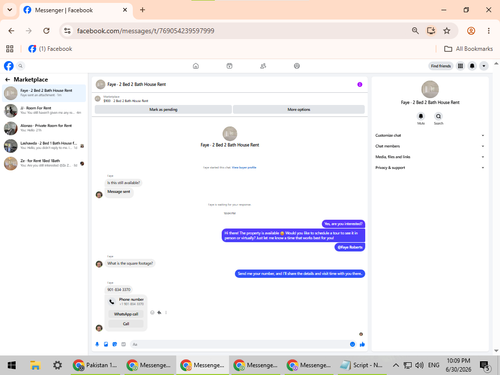Image resolution: width=500 pixels, height=375 pixels.
Task: Expand the Customize chat section
Action: [x=430, y=135]
